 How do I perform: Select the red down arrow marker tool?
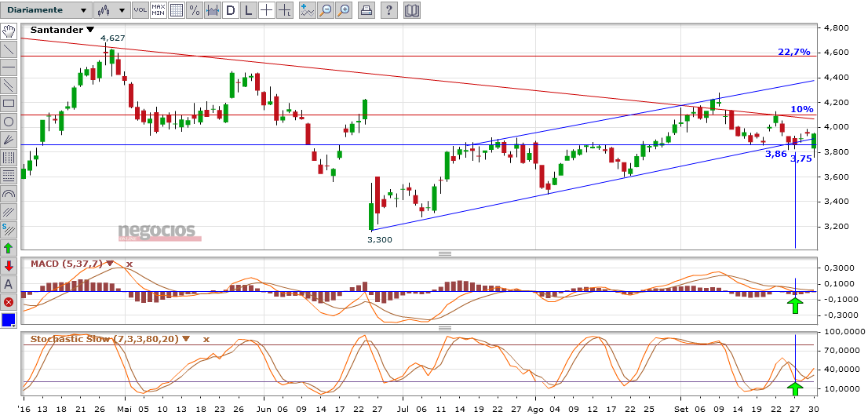click(9, 266)
